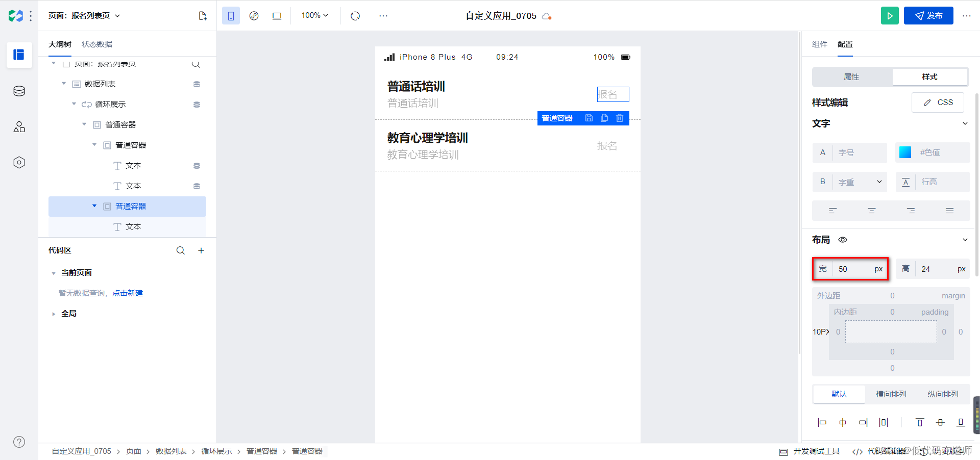Distribute children horizontally
This screenshot has height=460, width=980.
tap(884, 422)
